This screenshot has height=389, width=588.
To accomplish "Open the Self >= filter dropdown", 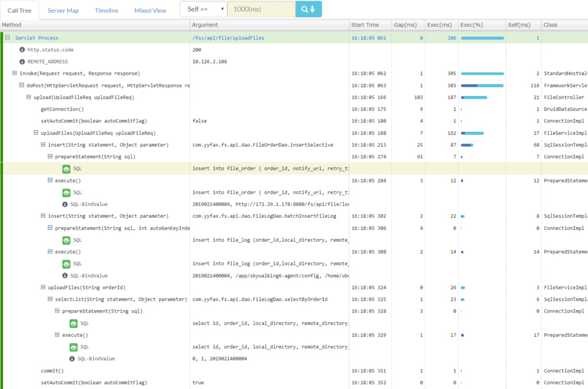I will (x=203, y=9).
